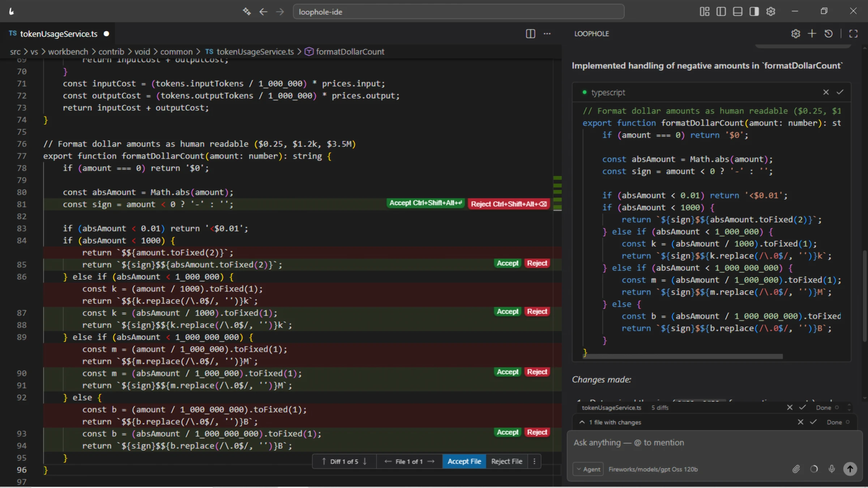Toggle the secondary side bar
This screenshot has width=868, height=488.
[754, 12]
